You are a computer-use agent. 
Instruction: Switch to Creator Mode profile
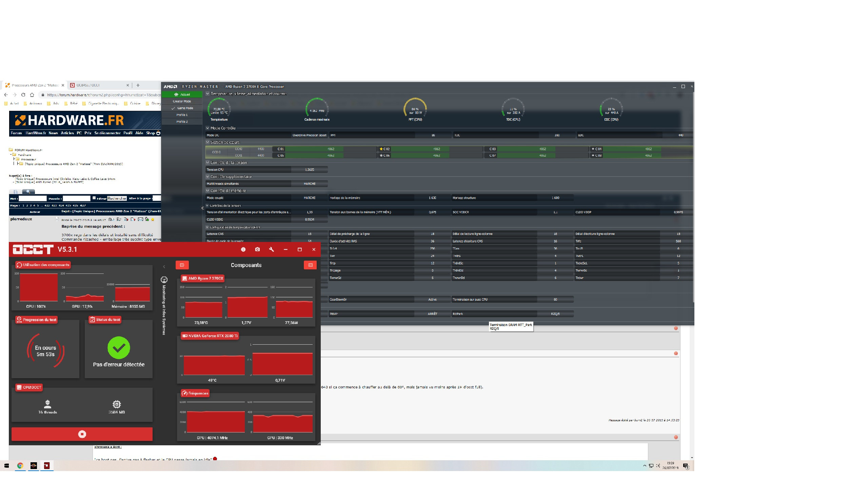pos(182,101)
